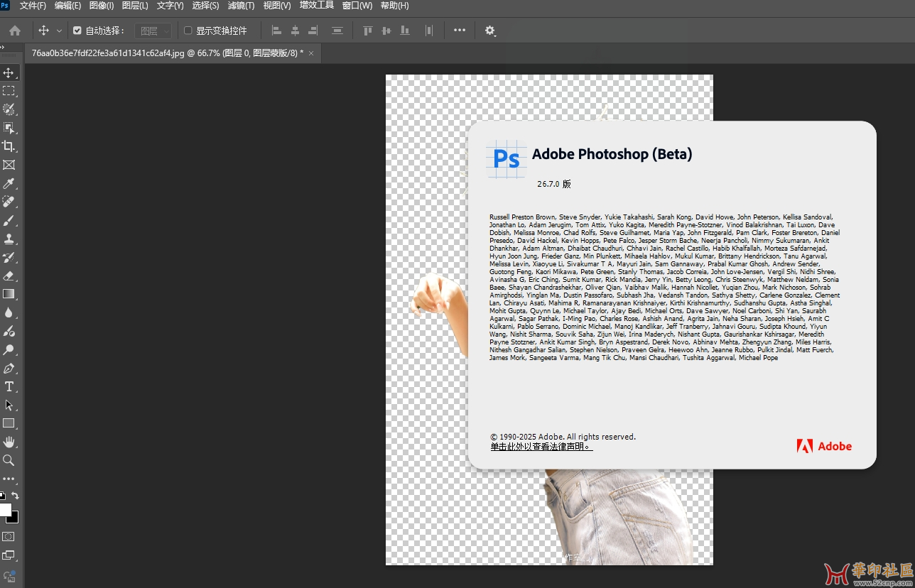Expand the toolbox double-arrow at top
Screen dimensions: 915x588
2,48
